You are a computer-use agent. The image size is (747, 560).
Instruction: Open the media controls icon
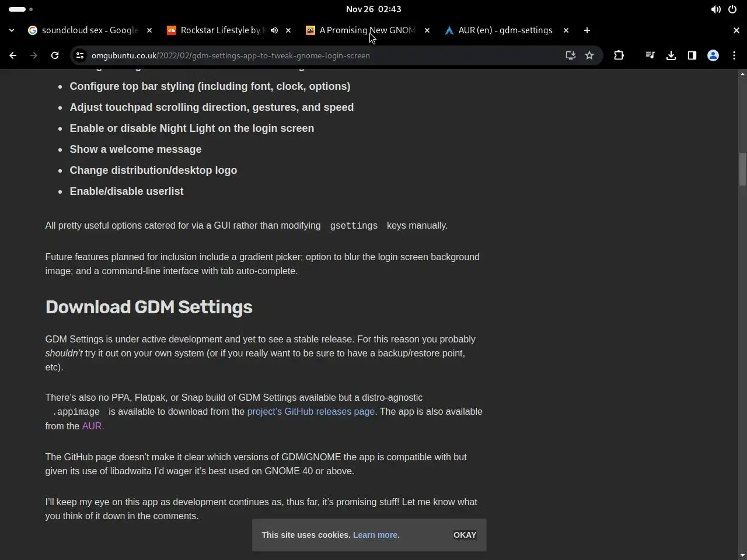click(650, 55)
